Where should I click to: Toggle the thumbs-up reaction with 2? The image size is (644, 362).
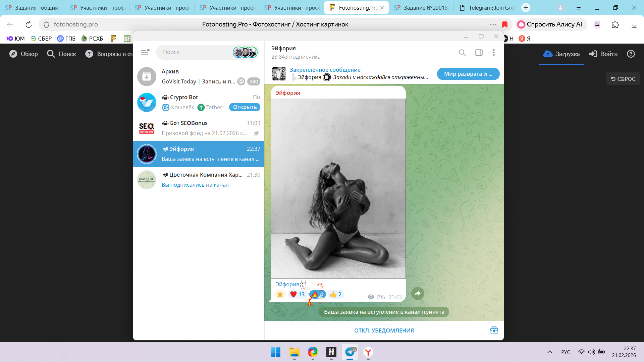pos(336,294)
